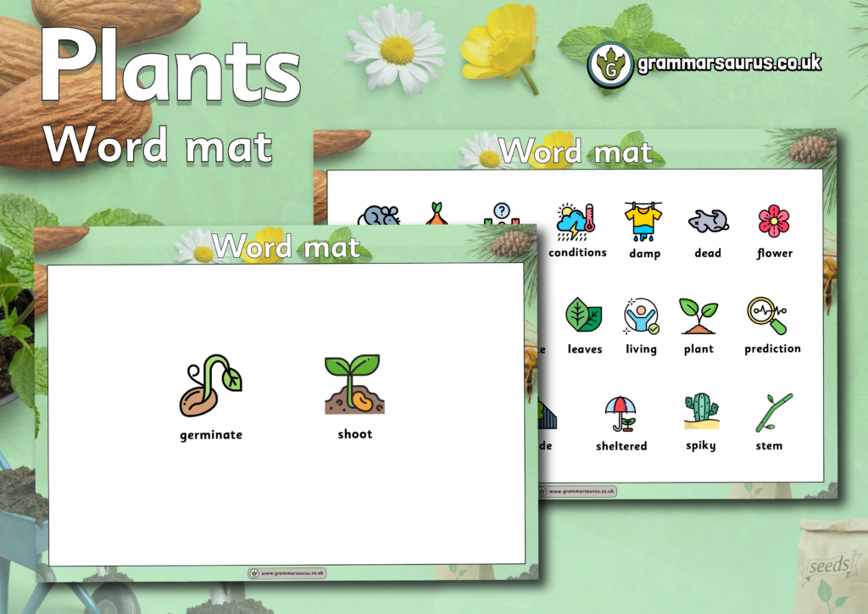
Task: Select the pink flower icon
Action: [773, 221]
